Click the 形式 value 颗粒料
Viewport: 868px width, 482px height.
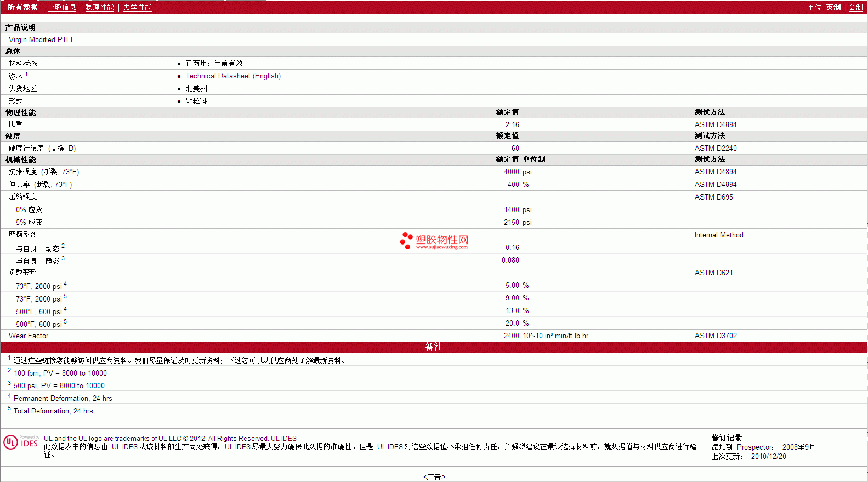pyautogui.click(x=196, y=101)
